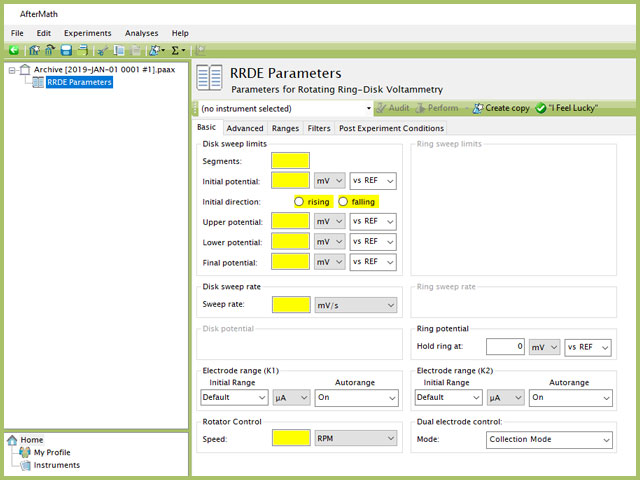Screen dimensions: 640x480
Task: Click the blue save disk icon
Action: pyautogui.click(x=66, y=50)
